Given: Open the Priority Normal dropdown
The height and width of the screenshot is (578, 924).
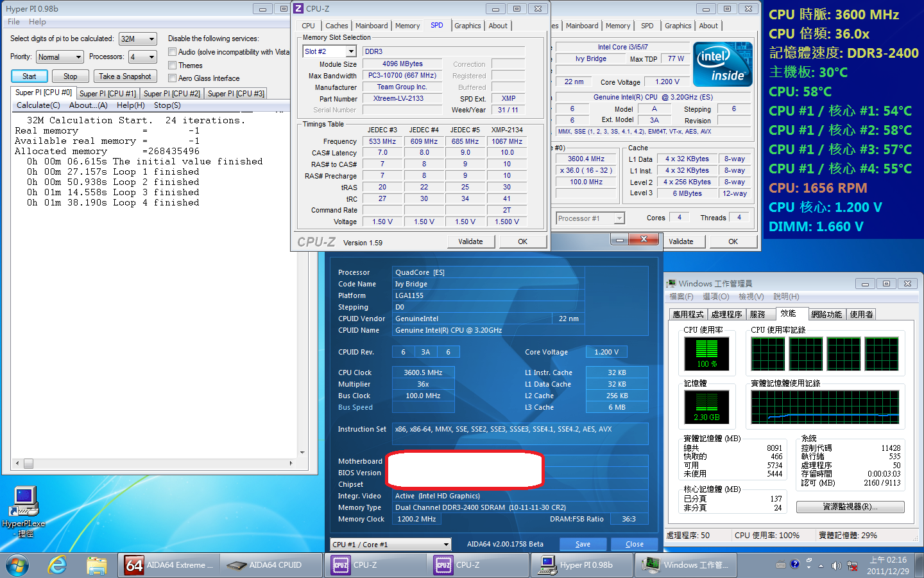Looking at the screenshot, I should 60,57.
